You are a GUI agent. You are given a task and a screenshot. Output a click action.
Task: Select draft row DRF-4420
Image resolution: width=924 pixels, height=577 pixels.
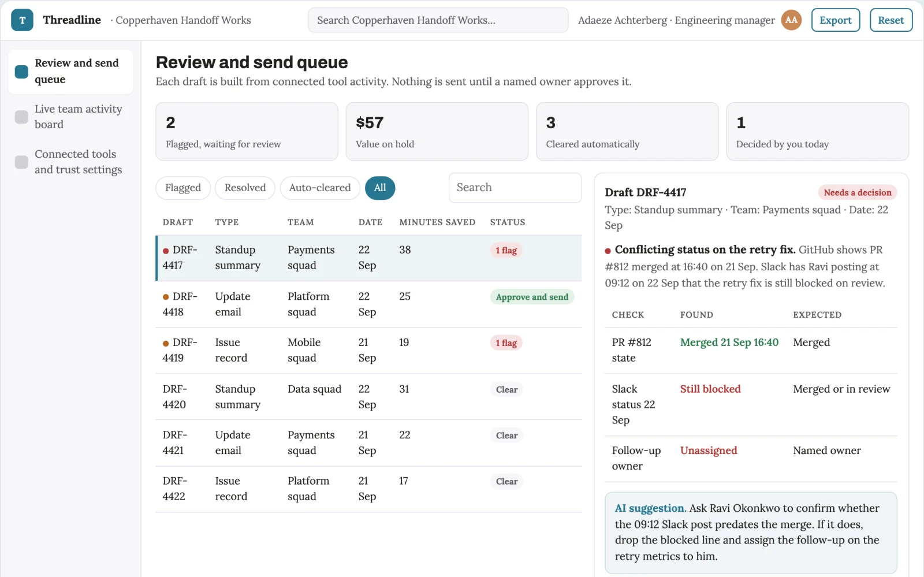point(368,397)
